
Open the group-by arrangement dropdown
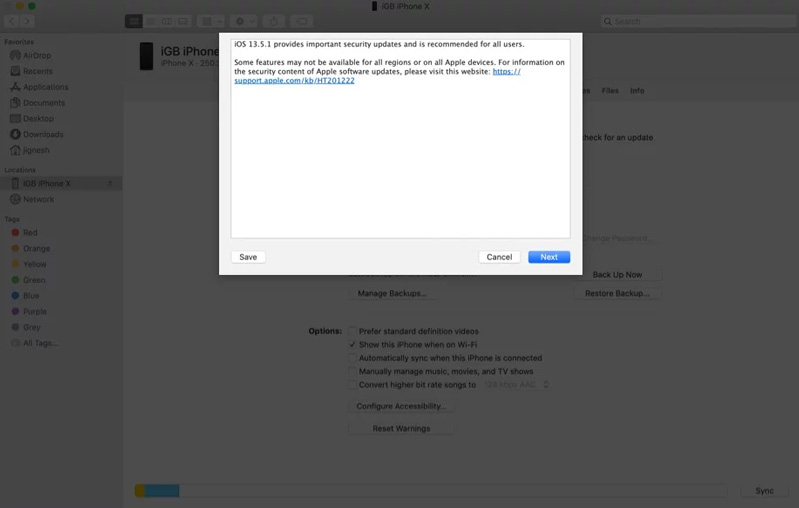pyautogui.click(x=211, y=21)
